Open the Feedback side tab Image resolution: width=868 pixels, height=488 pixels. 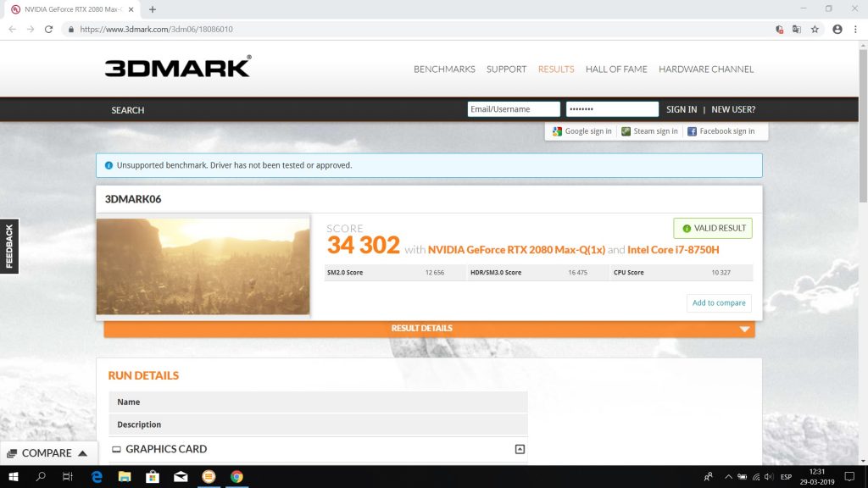click(x=9, y=247)
